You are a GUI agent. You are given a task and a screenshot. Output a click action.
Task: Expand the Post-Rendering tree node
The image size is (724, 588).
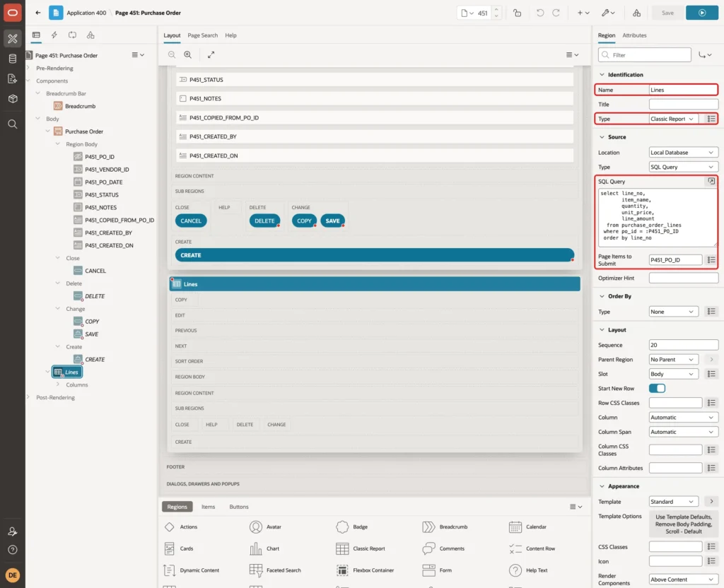(28, 397)
